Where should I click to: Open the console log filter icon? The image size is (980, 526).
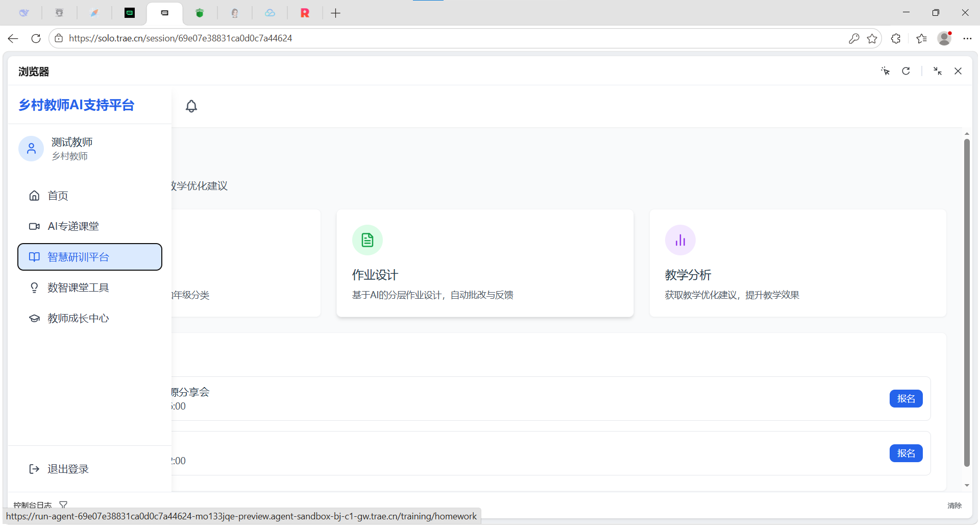click(63, 505)
